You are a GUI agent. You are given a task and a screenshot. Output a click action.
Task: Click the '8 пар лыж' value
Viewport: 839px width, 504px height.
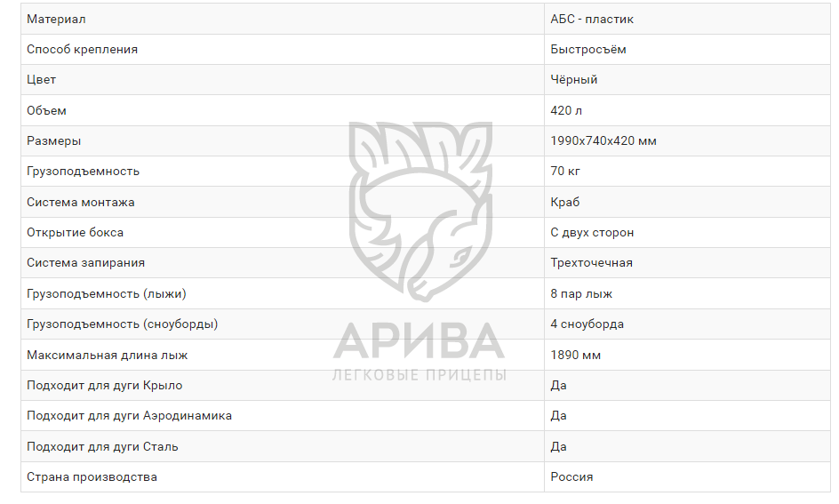pos(581,293)
